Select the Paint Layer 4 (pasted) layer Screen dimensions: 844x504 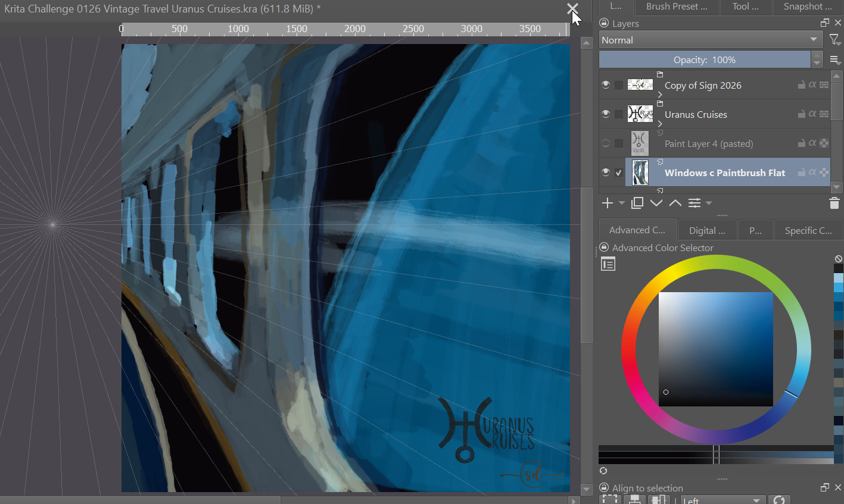pos(709,143)
